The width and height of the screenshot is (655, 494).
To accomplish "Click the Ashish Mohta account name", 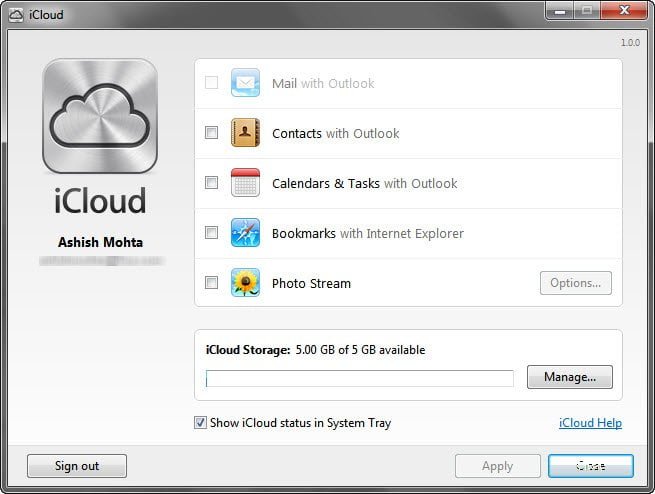I will (100, 242).
